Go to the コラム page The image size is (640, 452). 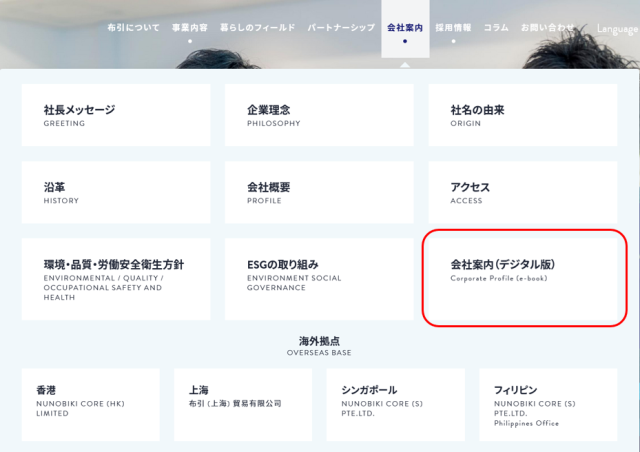click(496, 28)
